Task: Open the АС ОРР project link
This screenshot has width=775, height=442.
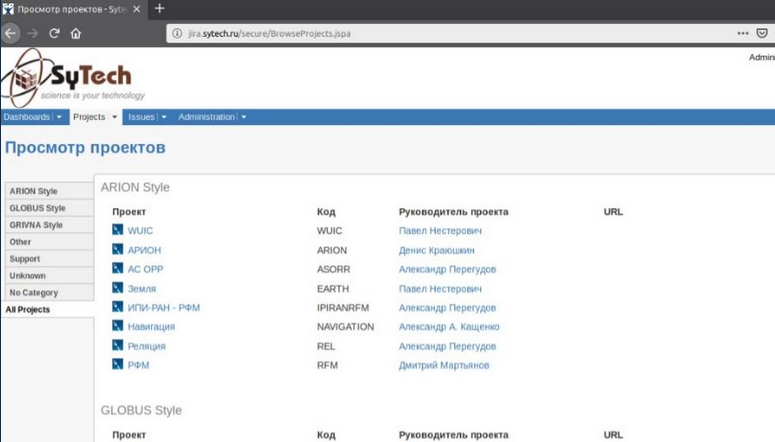Action: 145,270
